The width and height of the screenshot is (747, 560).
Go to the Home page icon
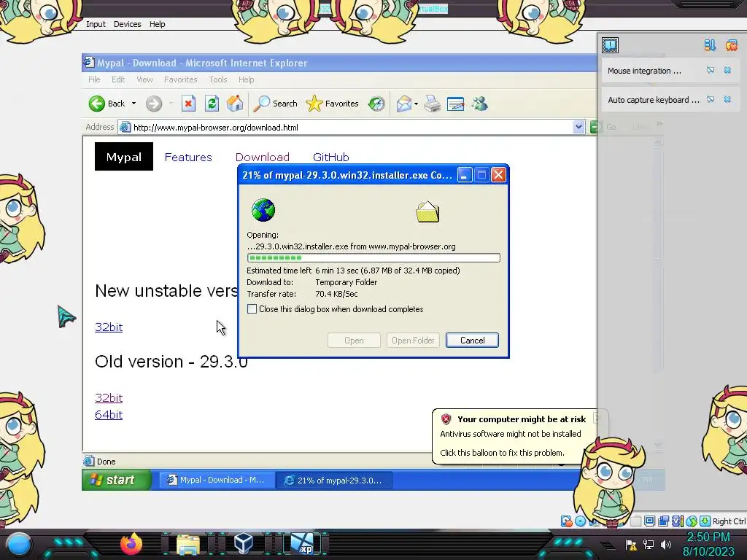235,104
